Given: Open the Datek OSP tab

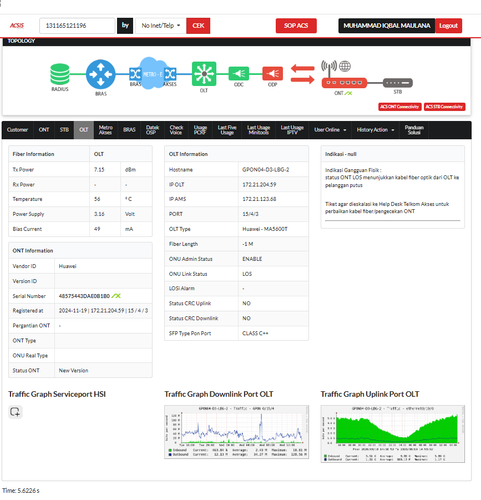Looking at the screenshot, I should 152,130.
